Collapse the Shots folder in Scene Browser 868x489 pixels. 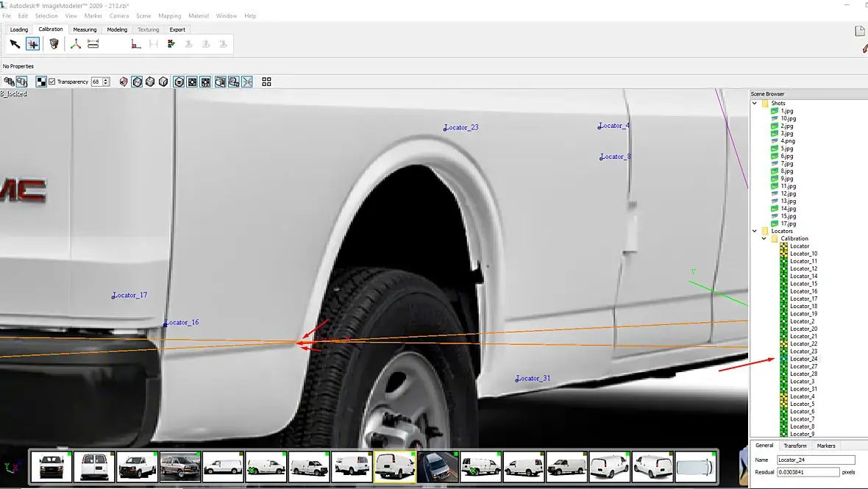[755, 104]
